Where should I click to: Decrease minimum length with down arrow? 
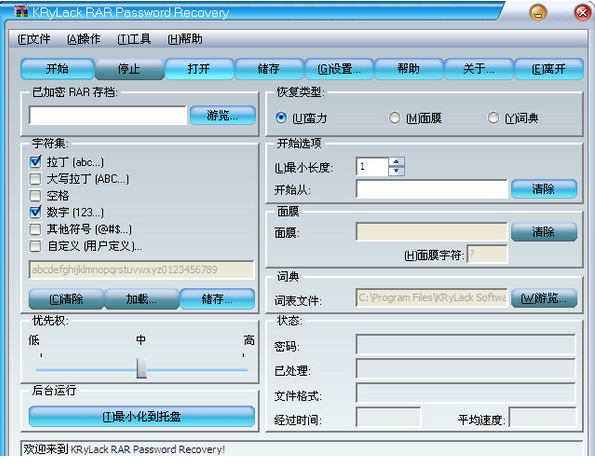[397, 171]
